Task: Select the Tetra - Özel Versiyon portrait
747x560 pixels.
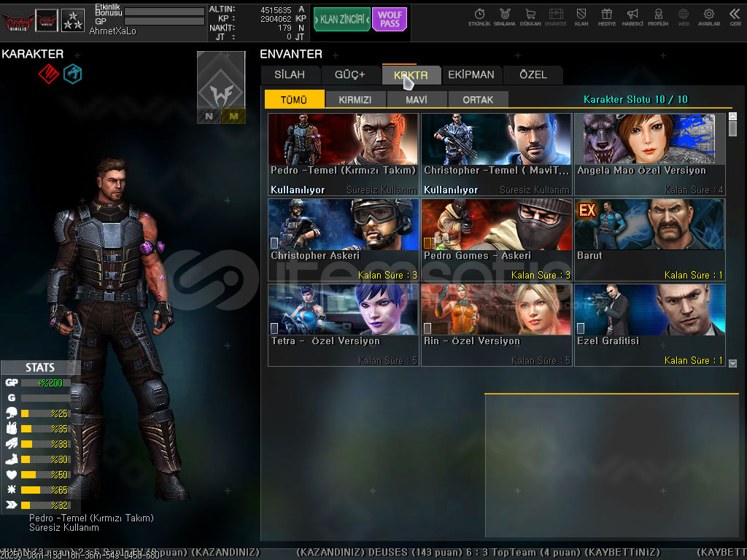Action: tap(343, 310)
